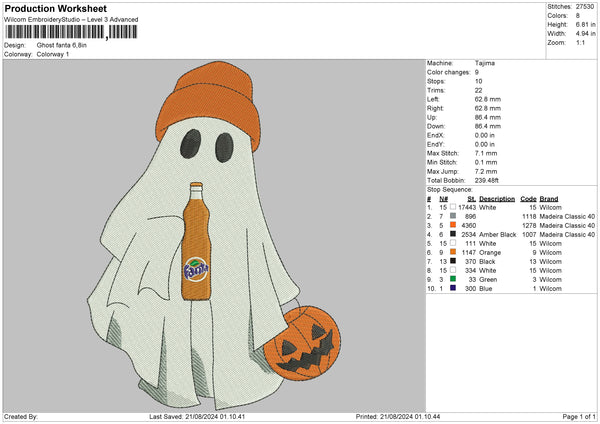Click the barcode under the worksheet title
The height and width of the screenshot is (424, 600).
71,32
